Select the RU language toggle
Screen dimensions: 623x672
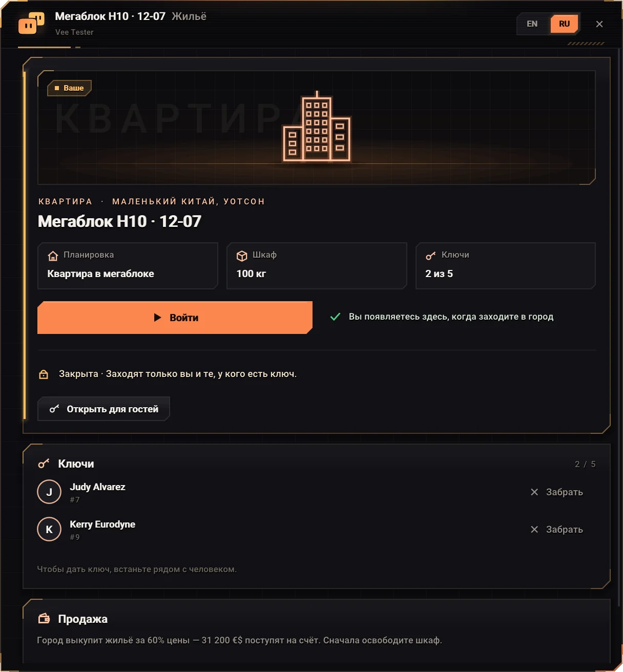(x=565, y=24)
